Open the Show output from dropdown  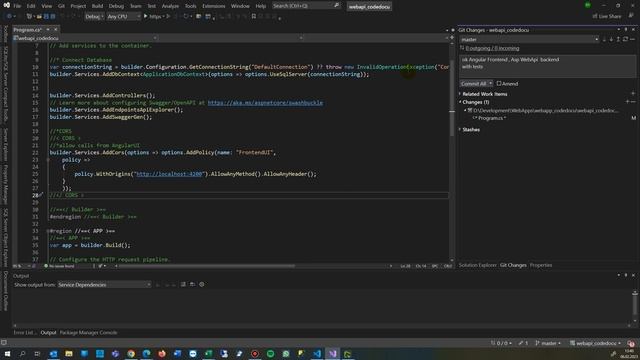point(104,284)
